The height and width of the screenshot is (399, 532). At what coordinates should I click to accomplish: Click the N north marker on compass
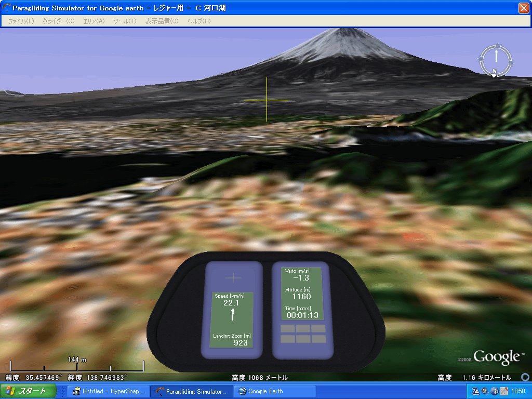click(x=495, y=71)
